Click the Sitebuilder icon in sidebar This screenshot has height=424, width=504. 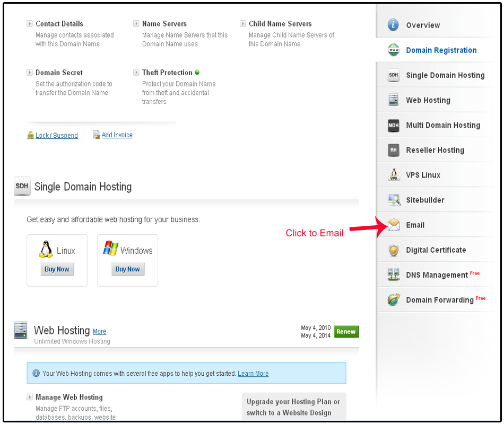pos(393,200)
